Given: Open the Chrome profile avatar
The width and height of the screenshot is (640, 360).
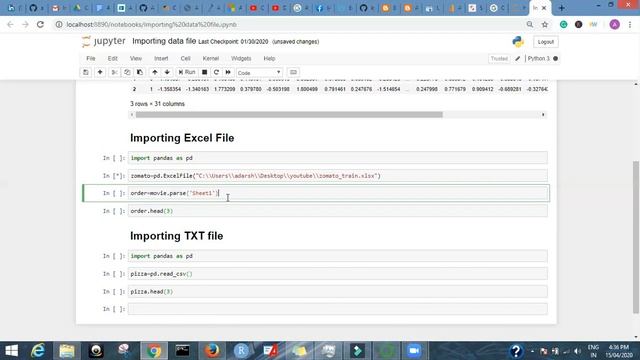Looking at the screenshot, I should coord(614,24).
